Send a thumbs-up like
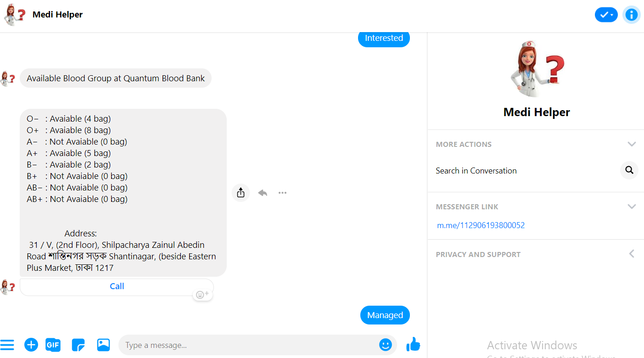This screenshot has height=358, width=644. pyautogui.click(x=413, y=344)
